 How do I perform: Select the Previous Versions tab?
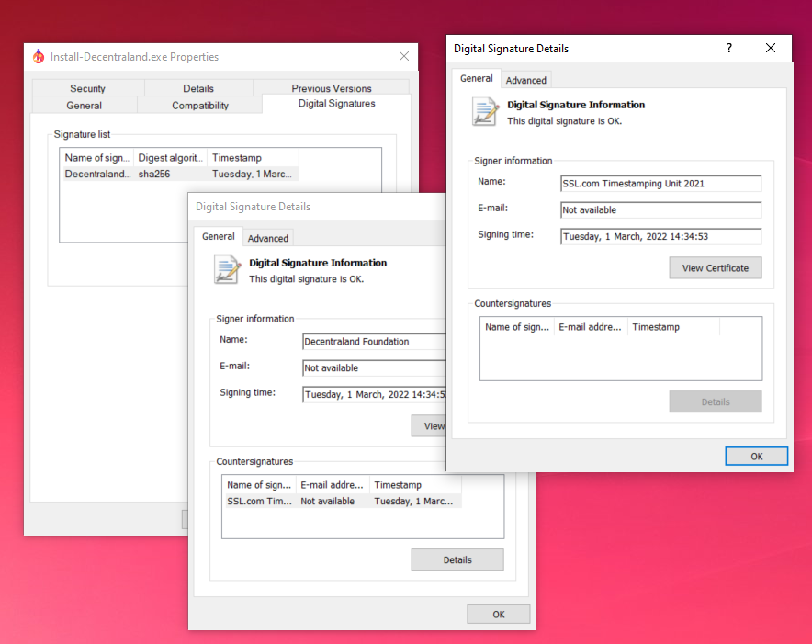pyautogui.click(x=332, y=88)
